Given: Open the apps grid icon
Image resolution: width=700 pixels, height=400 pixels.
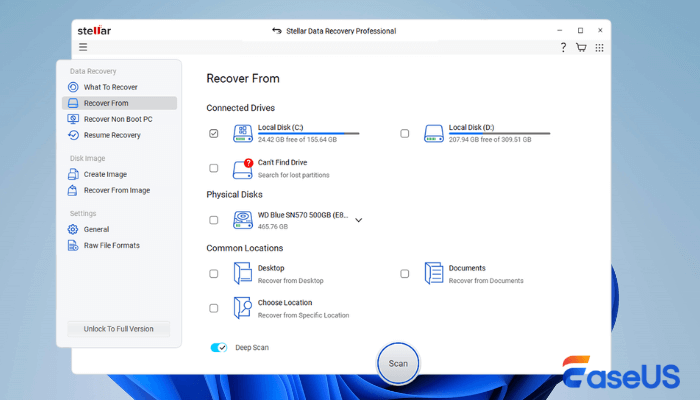Looking at the screenshot, I should pyautogui.click(x=599, y=47).
